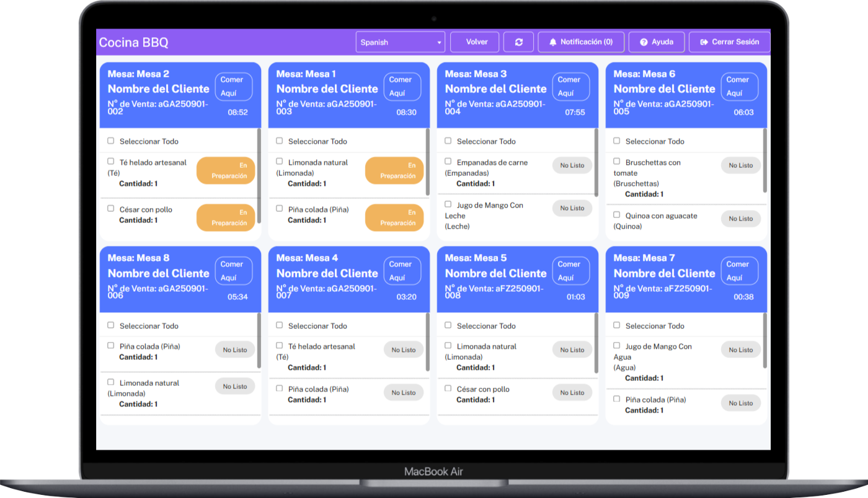The width and height of the screenshot is (868, 498).
Task: Click the Mesa 5 card scrollbar
Action: (596, 342)
